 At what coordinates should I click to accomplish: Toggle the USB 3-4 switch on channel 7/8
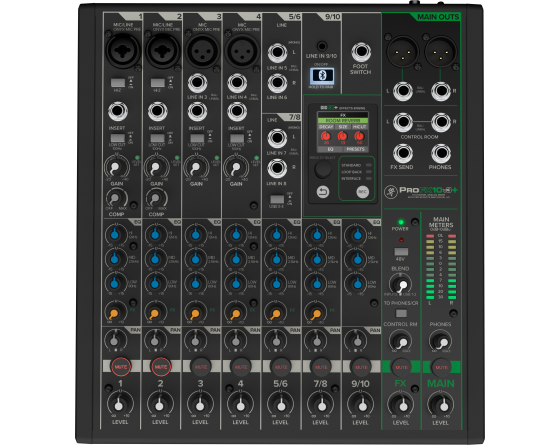(277, 199)
